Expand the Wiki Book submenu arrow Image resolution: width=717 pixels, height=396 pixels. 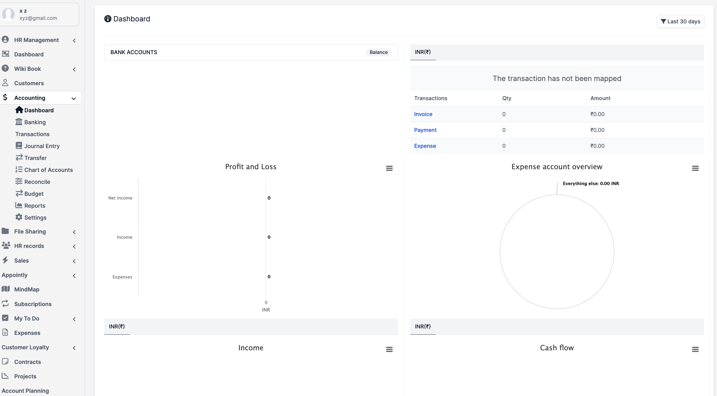(74, 69)
